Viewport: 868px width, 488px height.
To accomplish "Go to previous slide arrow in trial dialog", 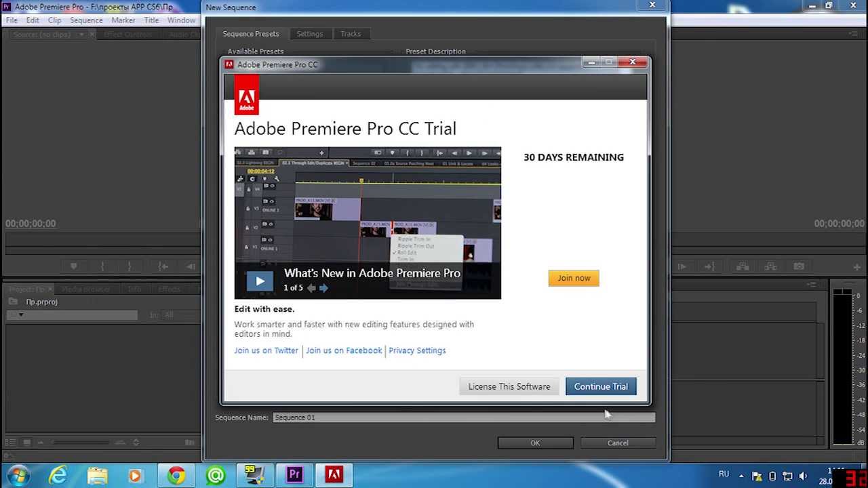I will (x=311, y=288).
